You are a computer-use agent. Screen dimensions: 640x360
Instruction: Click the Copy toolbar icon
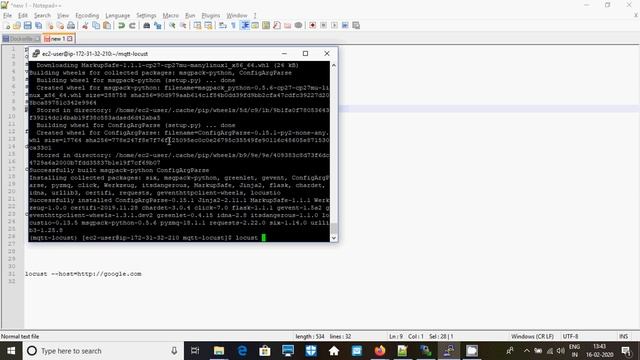[96, 25]
